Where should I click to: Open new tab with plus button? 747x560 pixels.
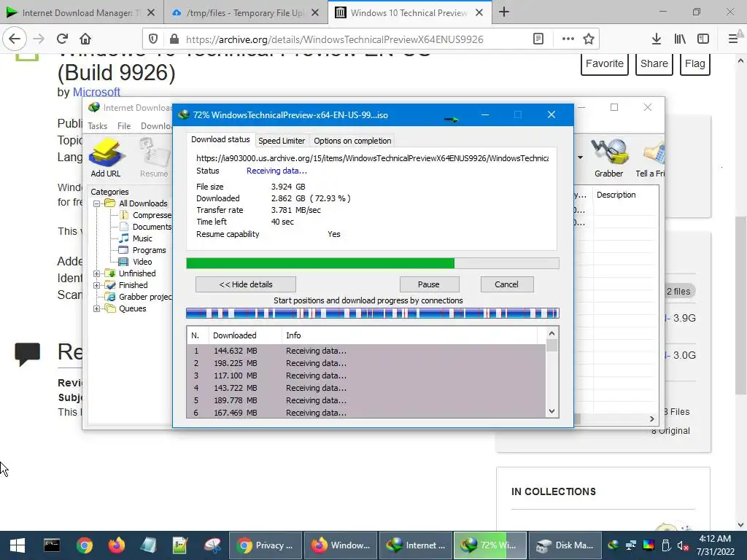[504, 12]
